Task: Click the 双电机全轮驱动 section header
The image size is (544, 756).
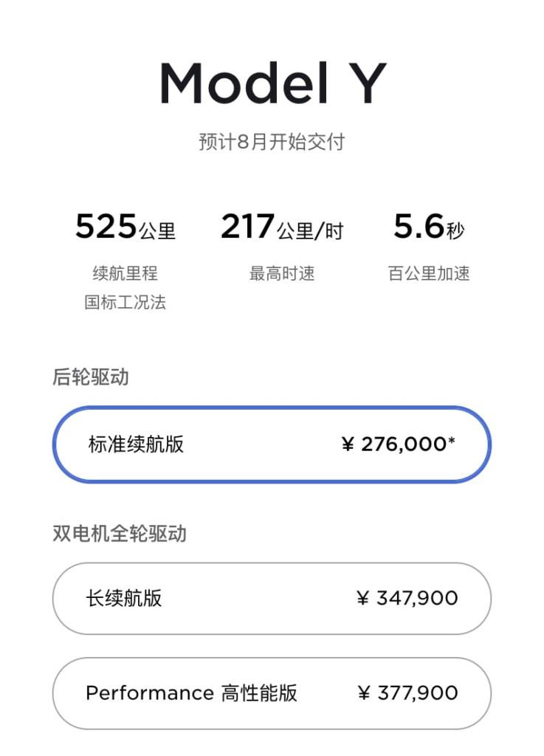Action: [x=120, y=533]
